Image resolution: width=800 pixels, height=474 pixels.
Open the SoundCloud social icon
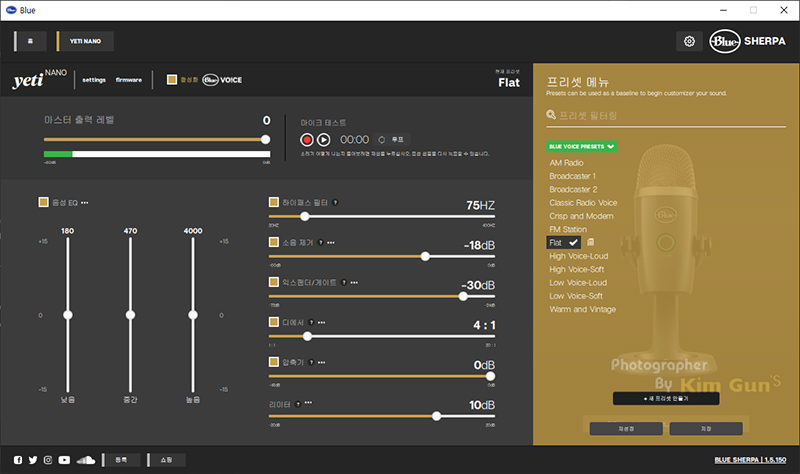(86, 460)
